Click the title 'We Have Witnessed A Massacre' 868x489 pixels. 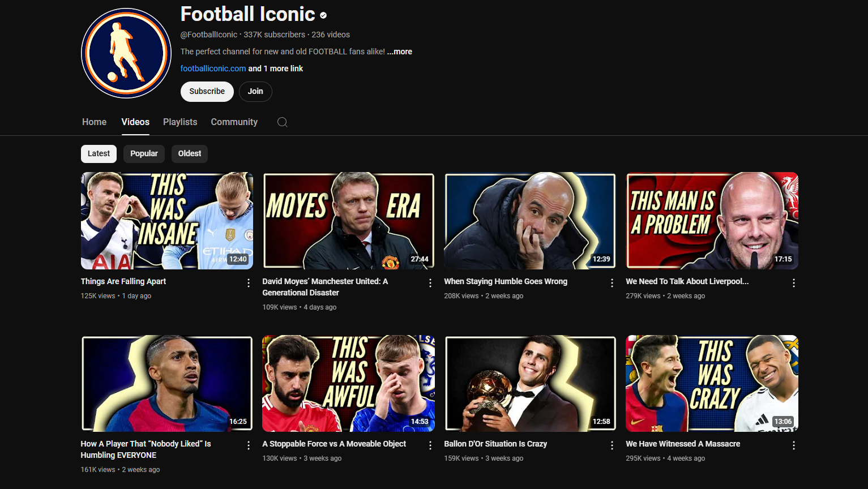click(683, 444)
